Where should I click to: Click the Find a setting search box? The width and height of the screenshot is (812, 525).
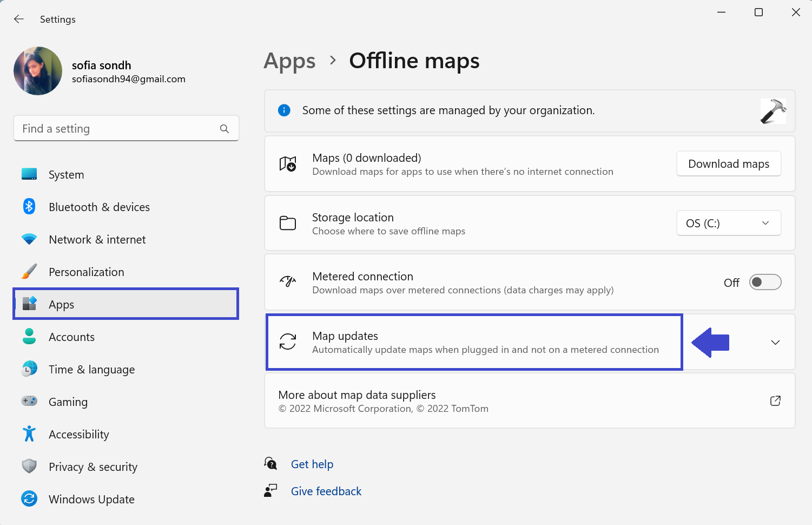pos(116,129)
